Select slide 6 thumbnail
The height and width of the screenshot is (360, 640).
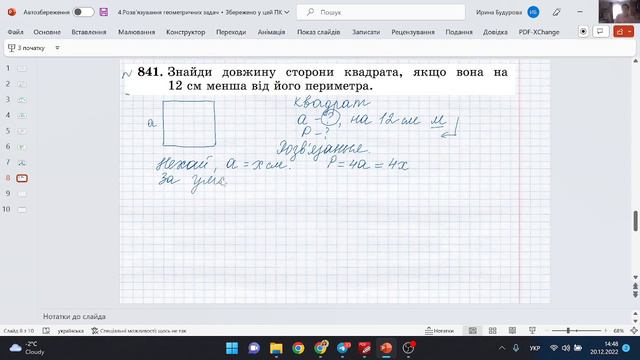[22, 147]
